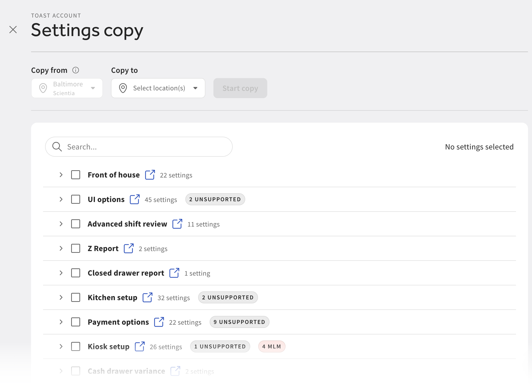Expand the UI options section
Viewport: 532px width, 392px height.
pos(61,199)
